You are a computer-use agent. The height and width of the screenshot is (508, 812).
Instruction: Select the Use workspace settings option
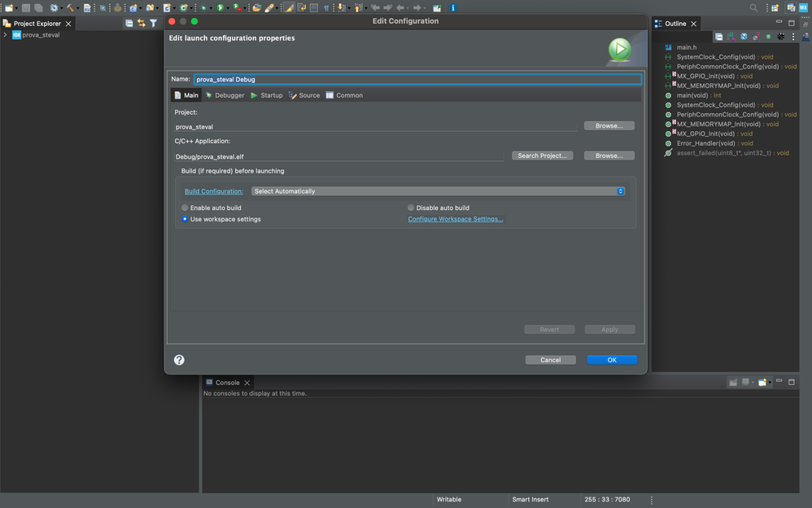[185, 218]
